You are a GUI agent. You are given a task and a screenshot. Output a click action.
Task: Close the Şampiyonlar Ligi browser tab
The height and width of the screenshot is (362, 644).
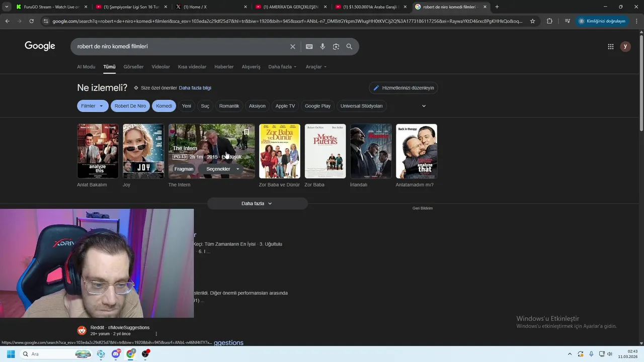pyautogui.click(x=166, y=7)
